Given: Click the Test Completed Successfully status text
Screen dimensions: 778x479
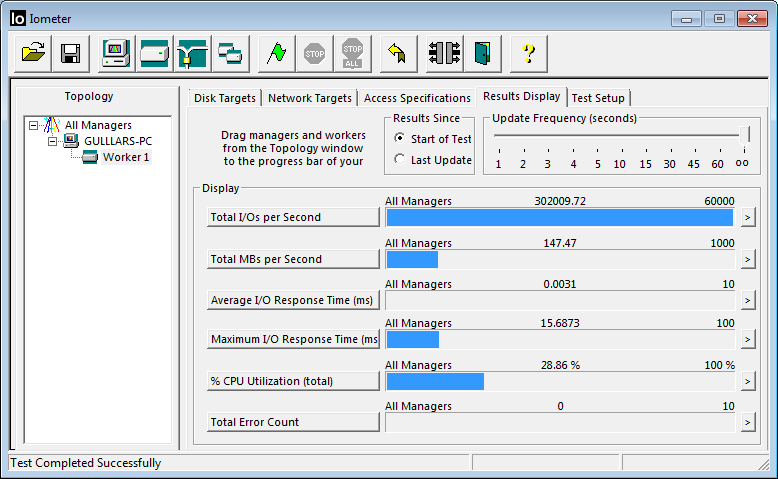Looking at the screenshot, I should tap(86, 463).
